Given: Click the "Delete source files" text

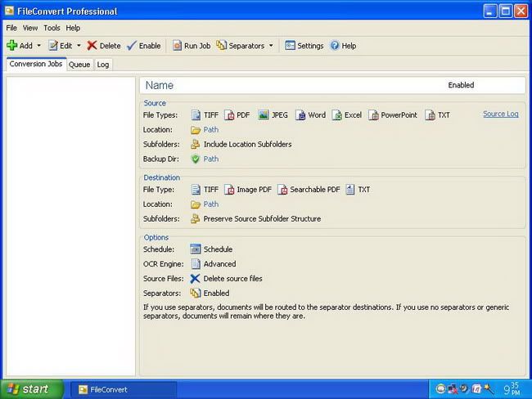Looking at the screenshot, I should (x=232, y=279).
